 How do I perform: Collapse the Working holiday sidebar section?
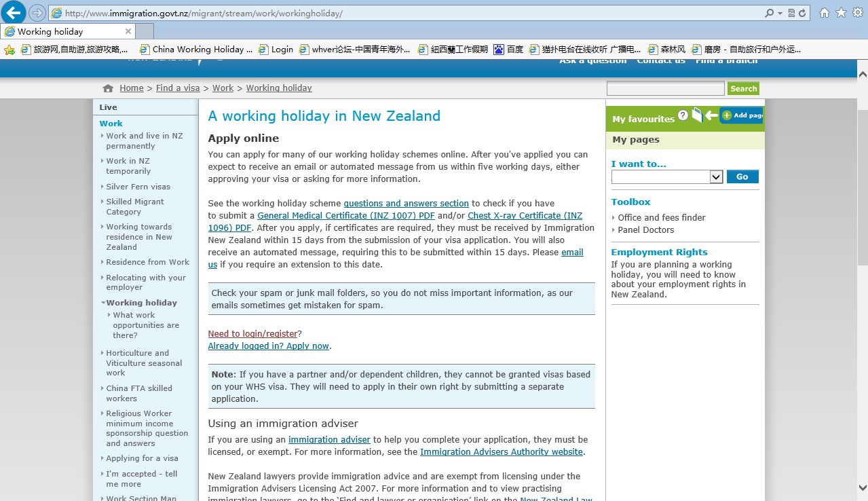tap(103, 303)
